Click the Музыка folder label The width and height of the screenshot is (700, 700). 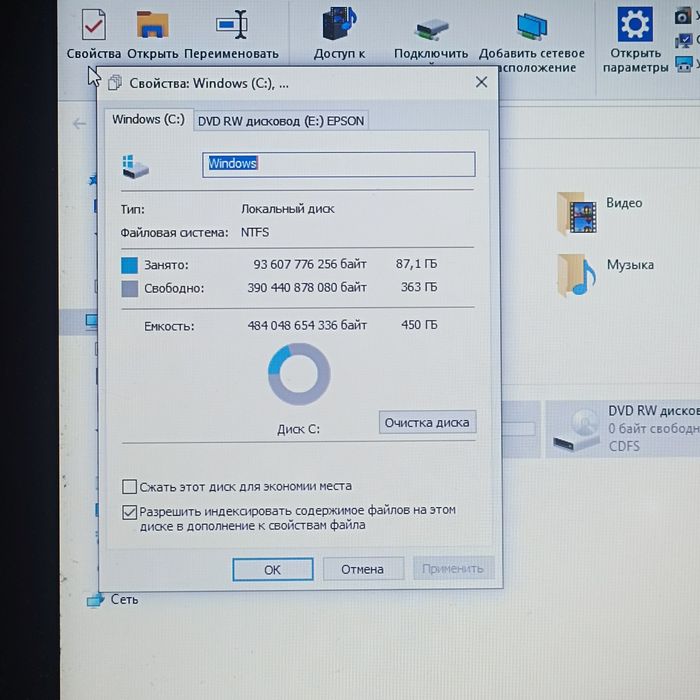630,265
